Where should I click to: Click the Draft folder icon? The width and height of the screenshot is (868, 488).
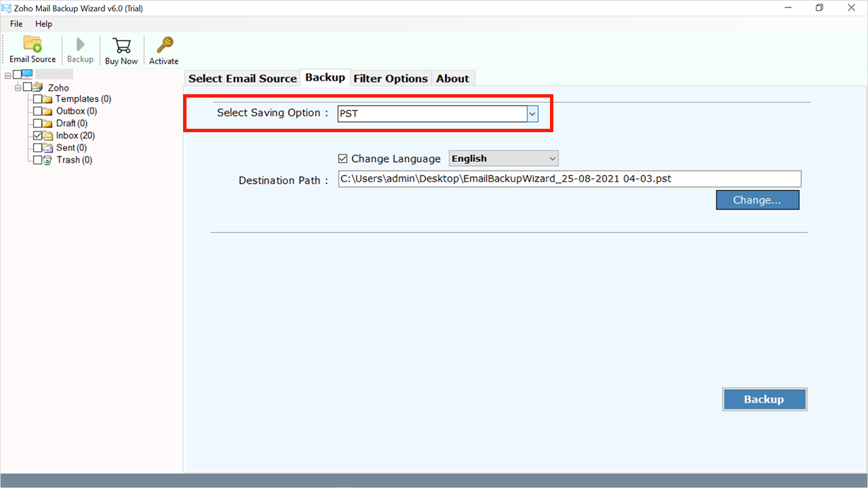47,123
